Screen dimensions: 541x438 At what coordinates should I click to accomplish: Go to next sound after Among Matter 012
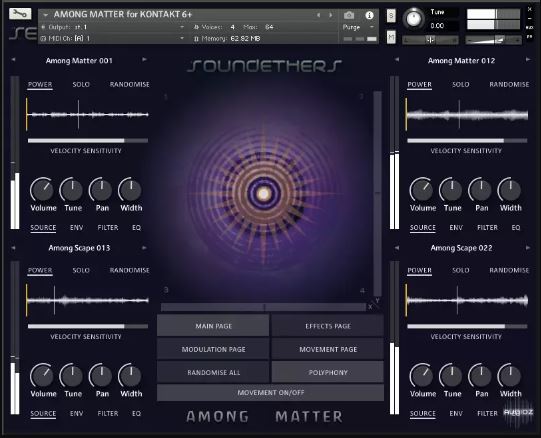point(528,60)
